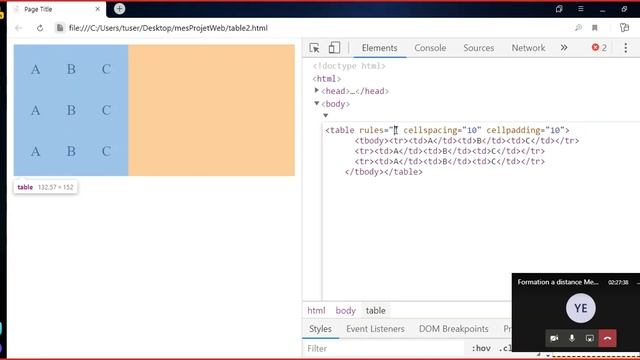Click the doctype html line
Viewport: 640px width, 360px height.
click(349, 66)
